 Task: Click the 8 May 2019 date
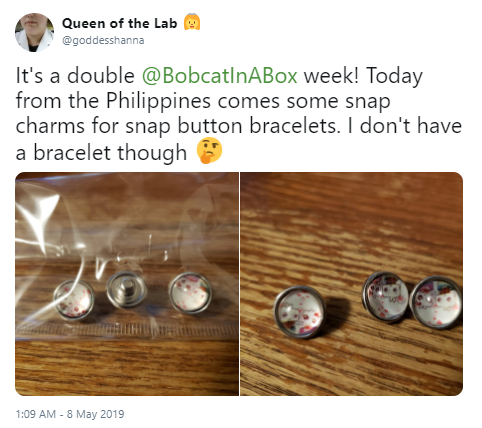pos(95,414)
